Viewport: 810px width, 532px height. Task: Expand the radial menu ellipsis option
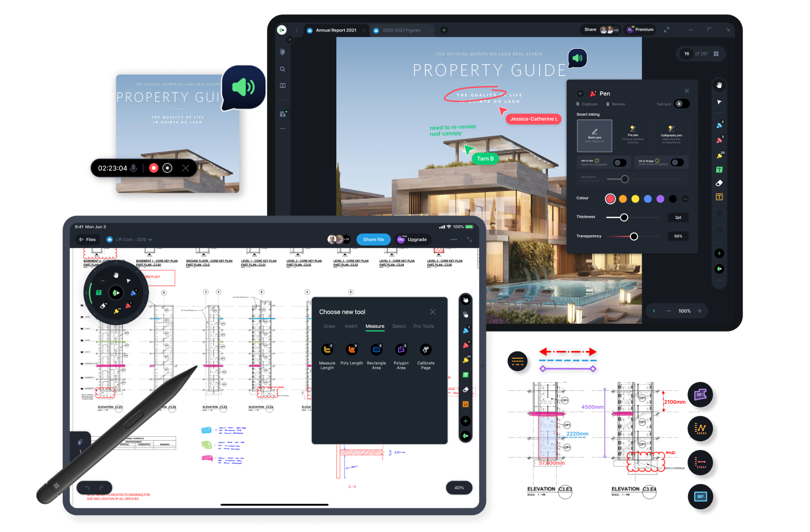pyautogui.click(x=103, y=281)
